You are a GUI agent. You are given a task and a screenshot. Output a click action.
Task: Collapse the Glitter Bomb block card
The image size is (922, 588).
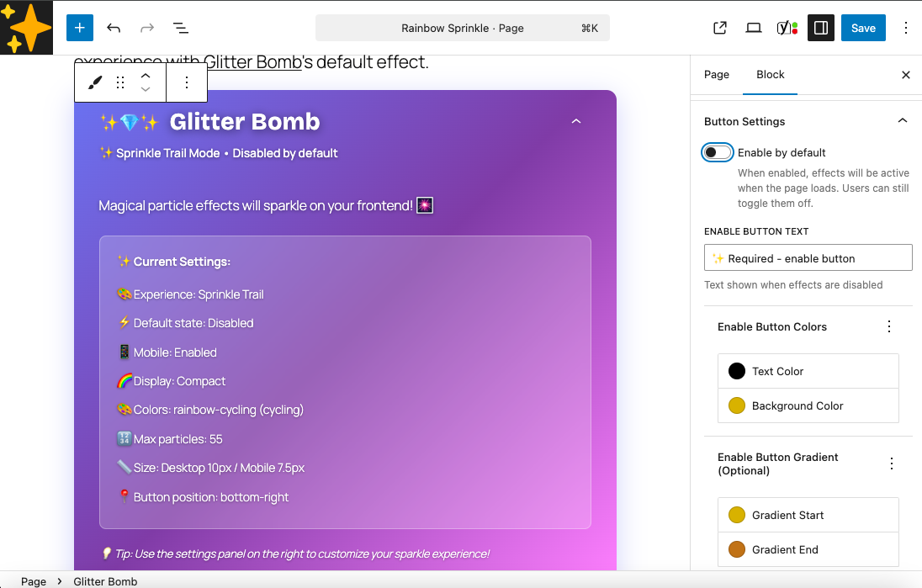[x=576, y=122]
